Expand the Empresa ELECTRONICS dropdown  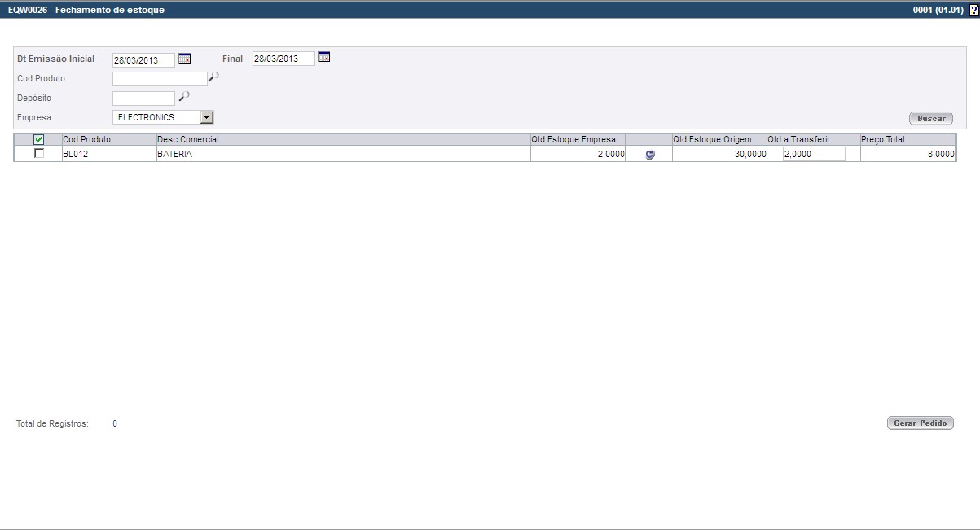pyautogui.click(x=206, y=117)
